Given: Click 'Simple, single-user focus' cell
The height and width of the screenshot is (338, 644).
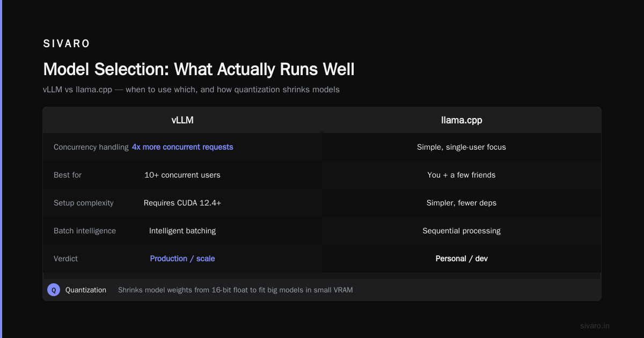Looking at the screenshot, I should [x=462, y=147].
